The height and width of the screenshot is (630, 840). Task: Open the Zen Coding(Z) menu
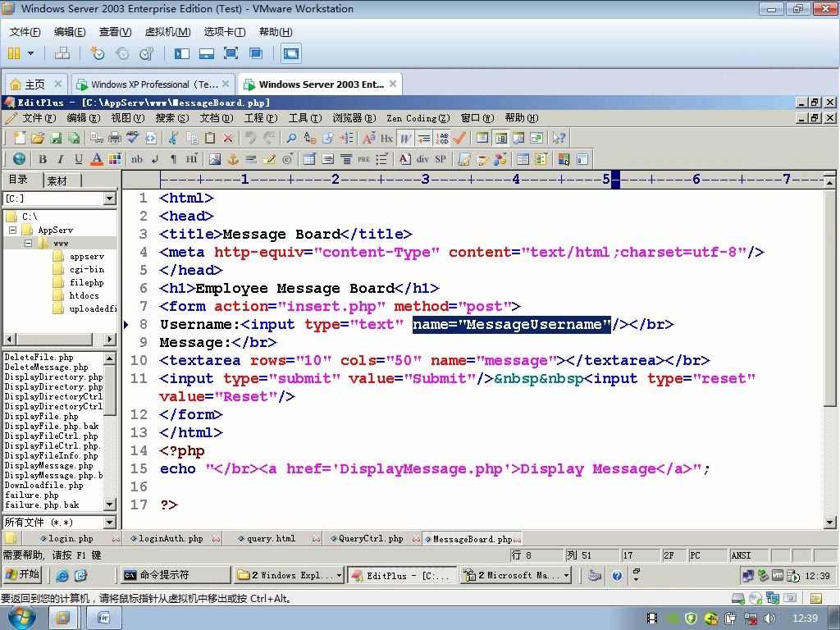click(418, 118)
